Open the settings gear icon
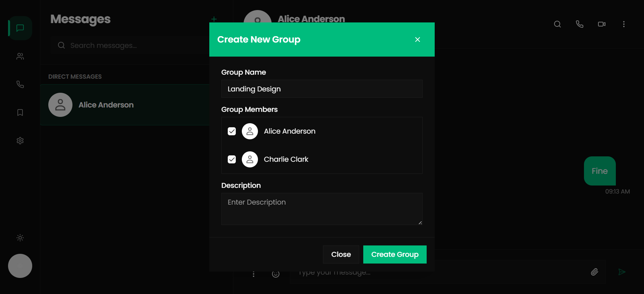 [x=20, y=141]
